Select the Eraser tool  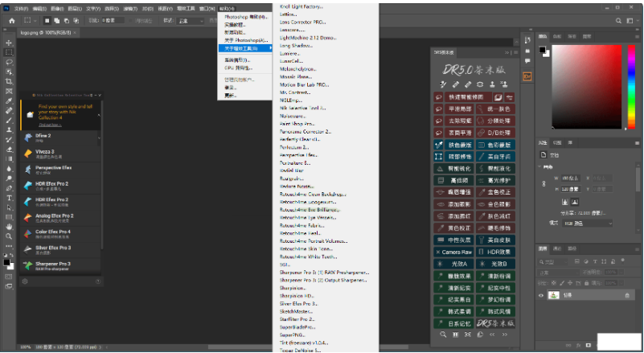[x=9, y=150]
